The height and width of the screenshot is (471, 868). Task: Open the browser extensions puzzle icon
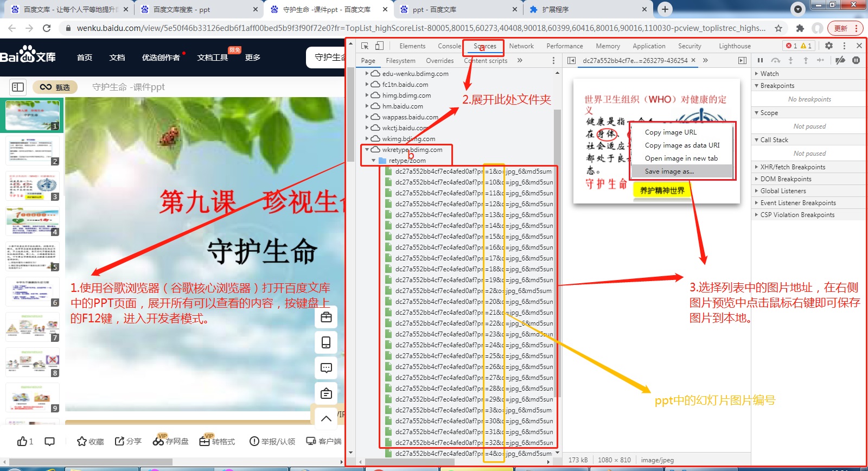(x=800, y=28)
